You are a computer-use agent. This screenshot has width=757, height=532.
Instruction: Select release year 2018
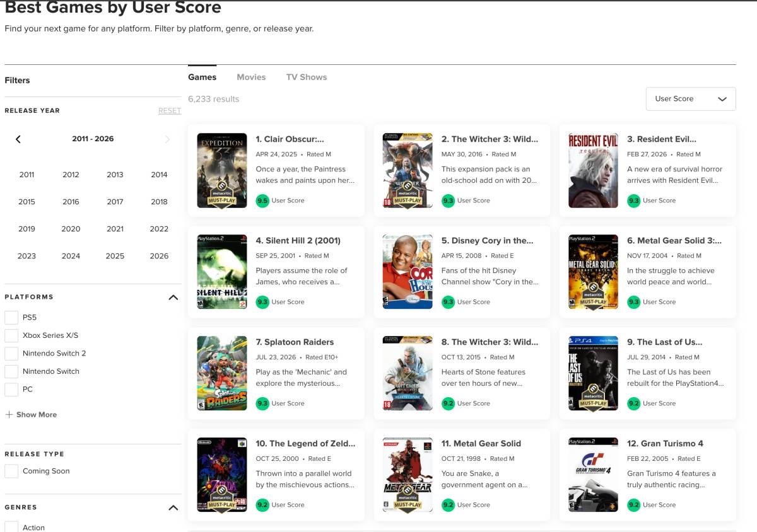(159, 202)
